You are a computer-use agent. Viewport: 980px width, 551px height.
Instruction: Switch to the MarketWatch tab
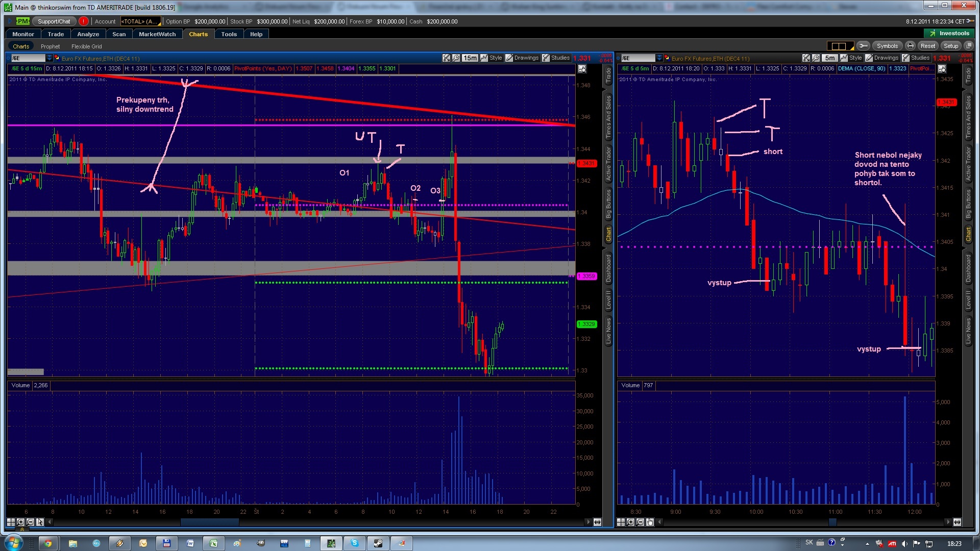(157, 34)
